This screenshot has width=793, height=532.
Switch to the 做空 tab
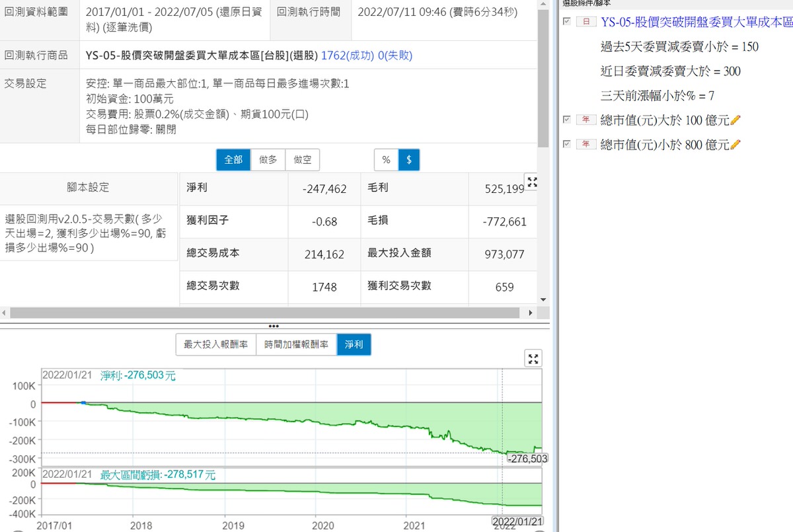(x=303, y=160)
